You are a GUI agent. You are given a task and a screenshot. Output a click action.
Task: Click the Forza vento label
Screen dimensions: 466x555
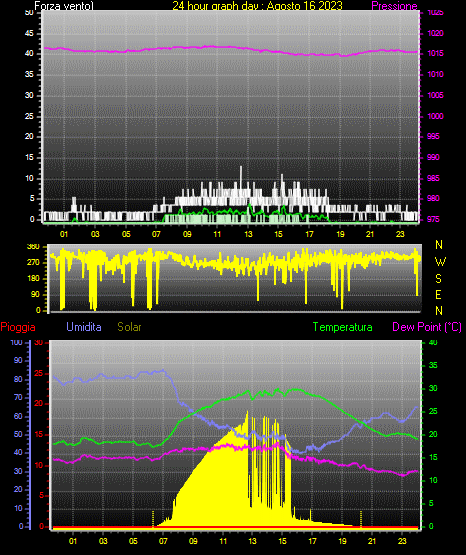(64, 6)
